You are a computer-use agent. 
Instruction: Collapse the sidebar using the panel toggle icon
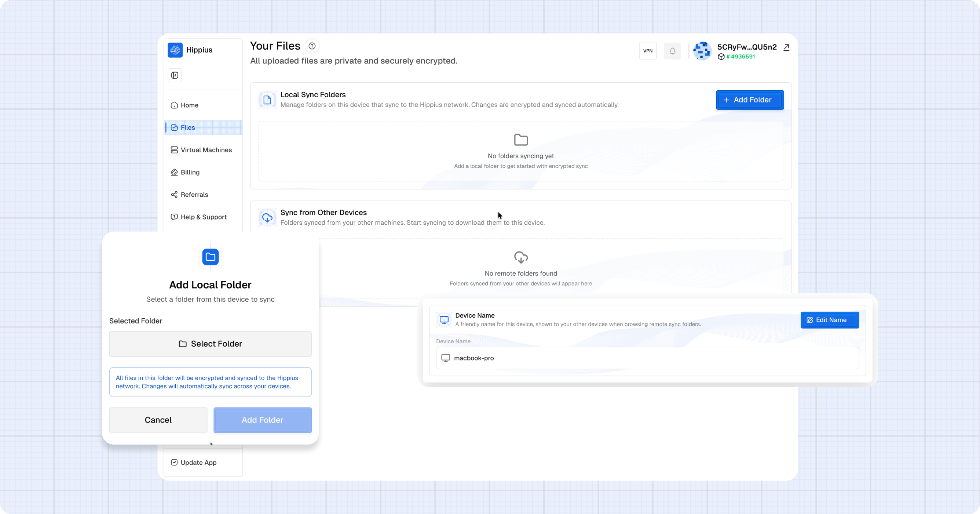click(175, 75)
